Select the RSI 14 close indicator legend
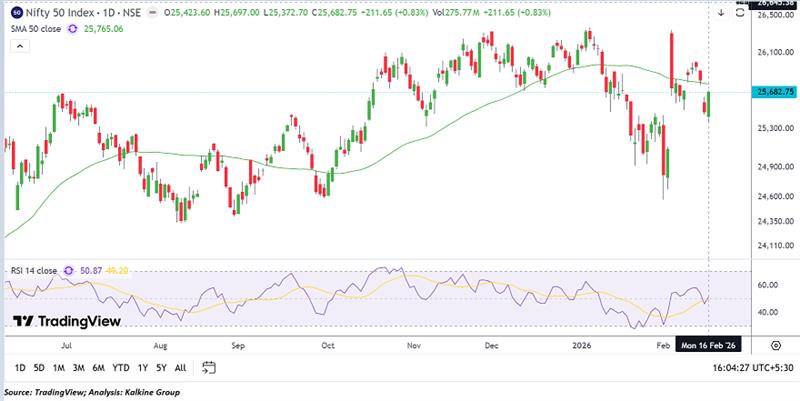The image size is (800, 401). pyautogui.click(x=34, y=270)
